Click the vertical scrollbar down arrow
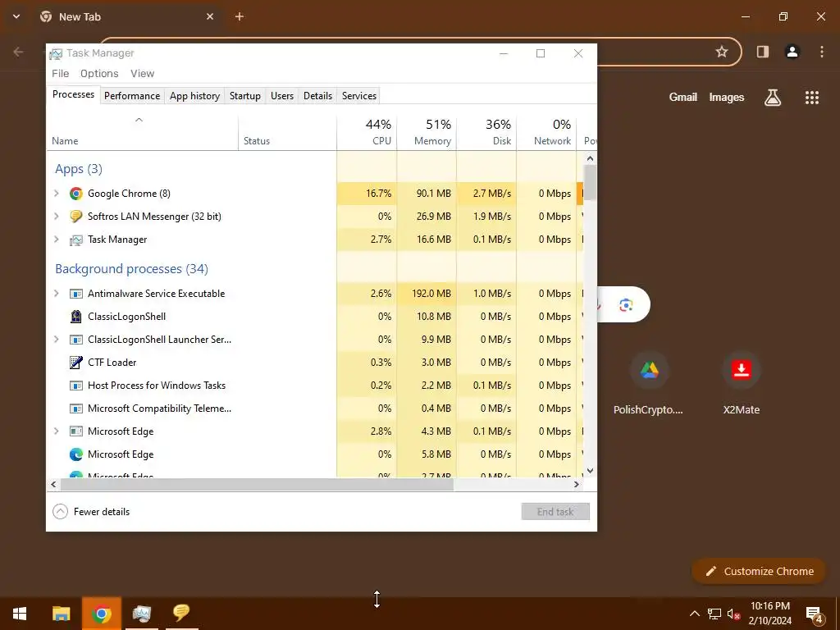 click(x=590, y=471)
